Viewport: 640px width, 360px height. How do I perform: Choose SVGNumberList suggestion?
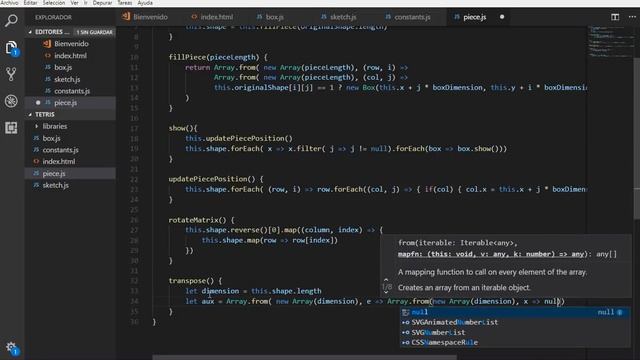[514, 333]
